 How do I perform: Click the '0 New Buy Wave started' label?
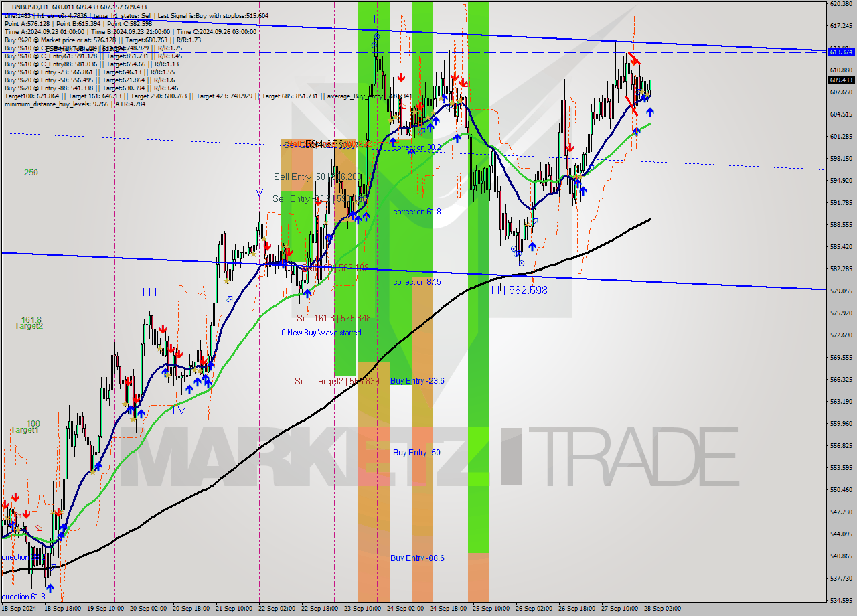click(321, 333)
